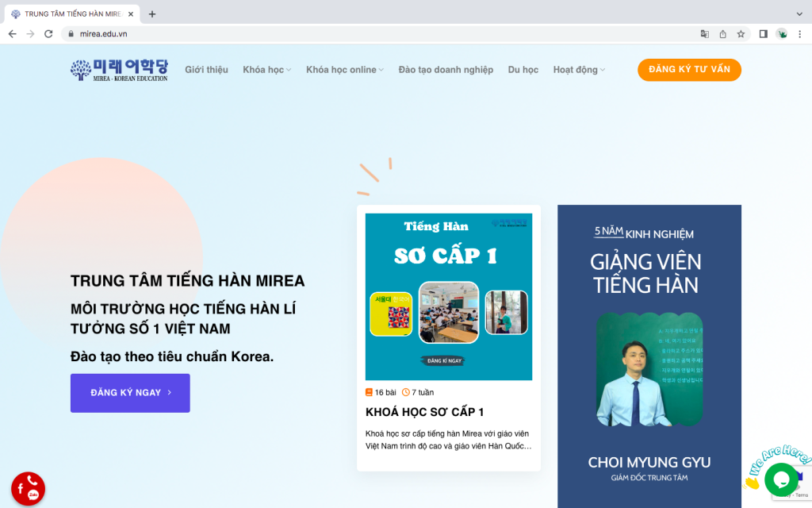Open a new browser tab

click(151, 14)
